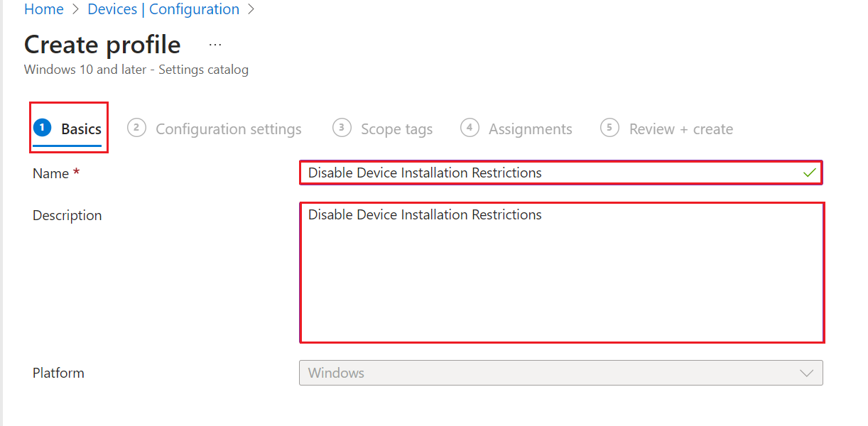Click the Description text area

point(560,272)
